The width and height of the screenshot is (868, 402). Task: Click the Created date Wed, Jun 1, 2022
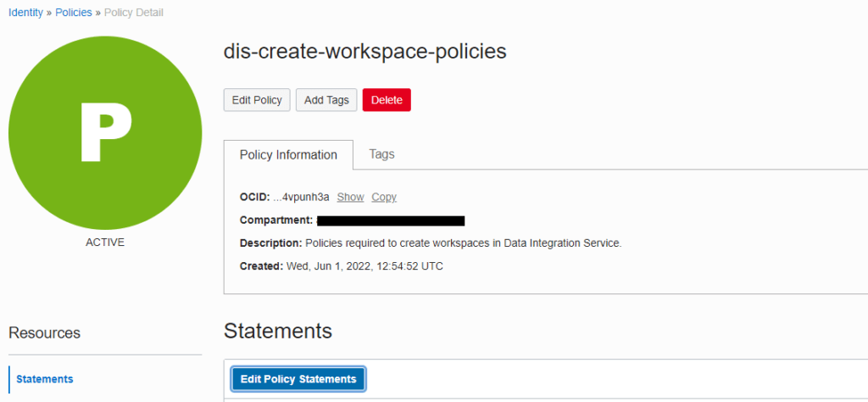(364, 266)
